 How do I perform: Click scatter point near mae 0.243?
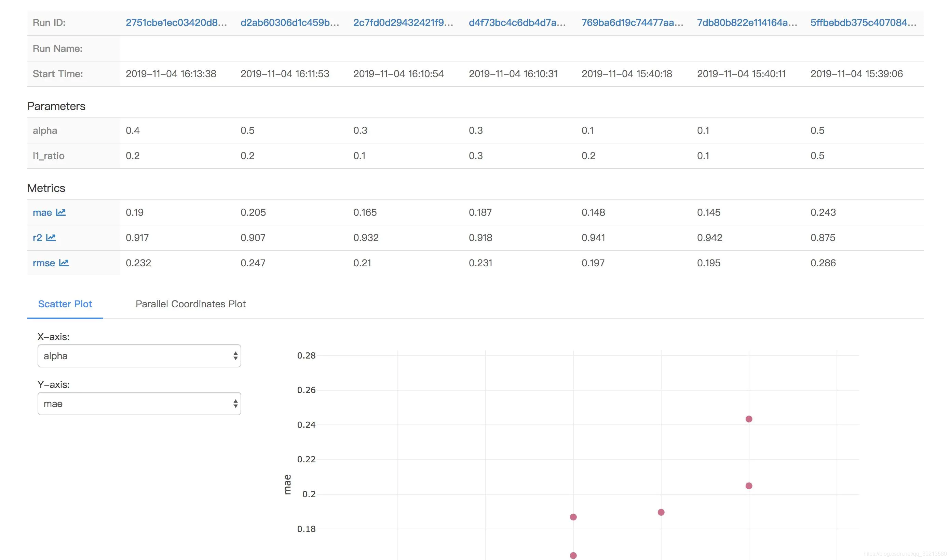click(749, 419)
